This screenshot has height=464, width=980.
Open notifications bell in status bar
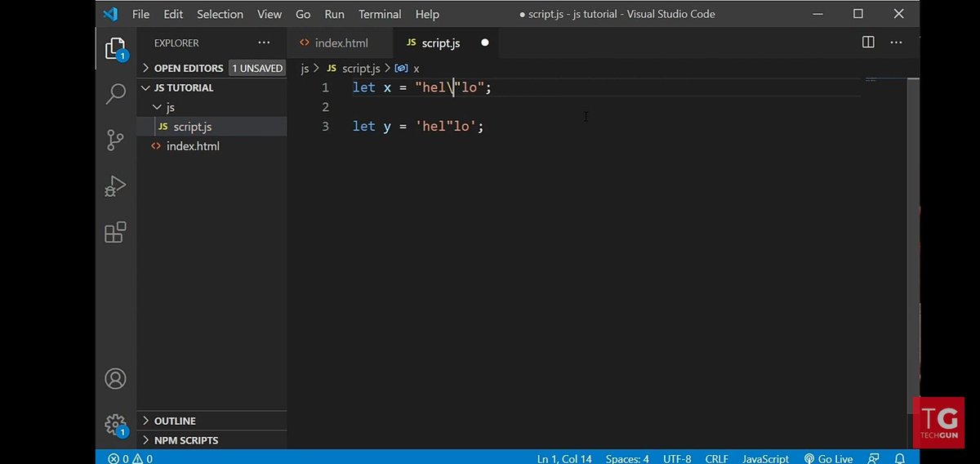(x=899, y=458)
